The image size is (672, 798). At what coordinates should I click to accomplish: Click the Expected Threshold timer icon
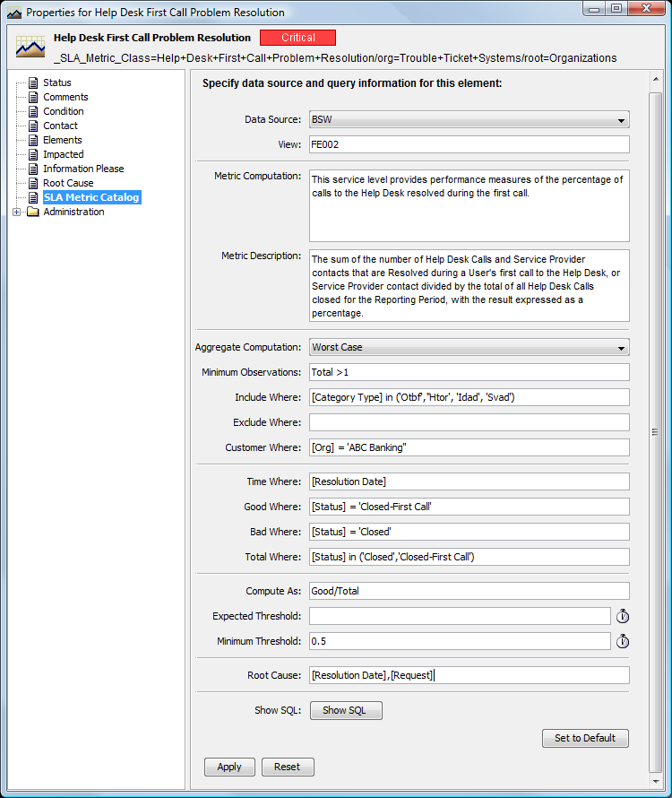click(623, 616)
